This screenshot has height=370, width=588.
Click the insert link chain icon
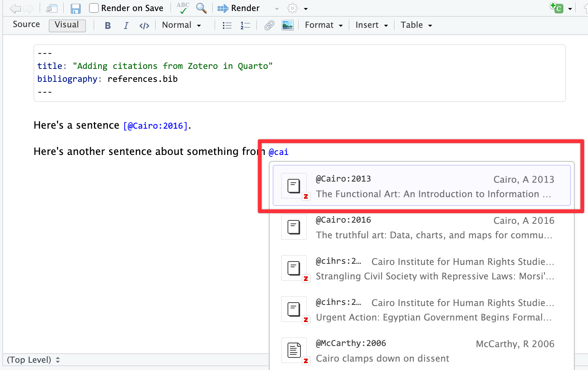click(269, 26)
